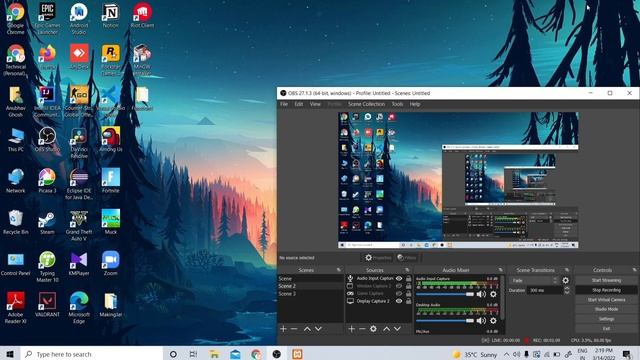Open the Android Studio desktop icon
This screenshot has height=360, width=640.
pos(79,18)
